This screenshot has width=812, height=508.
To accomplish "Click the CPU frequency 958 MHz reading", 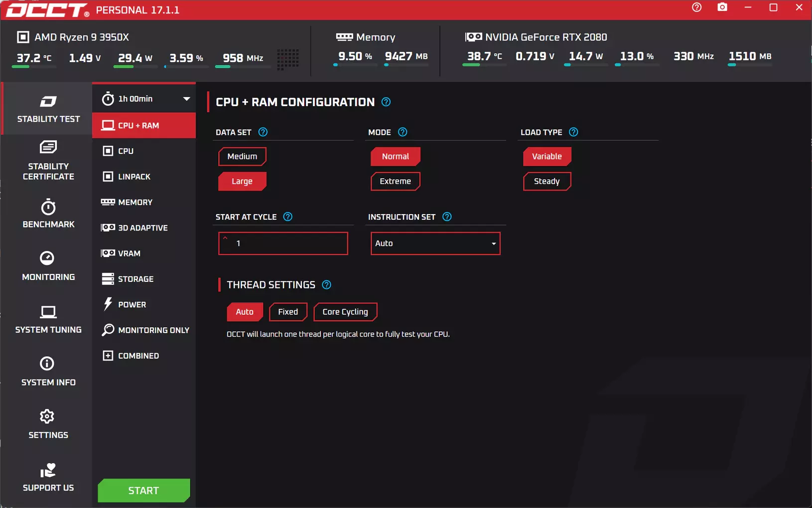I will point(243,58).
